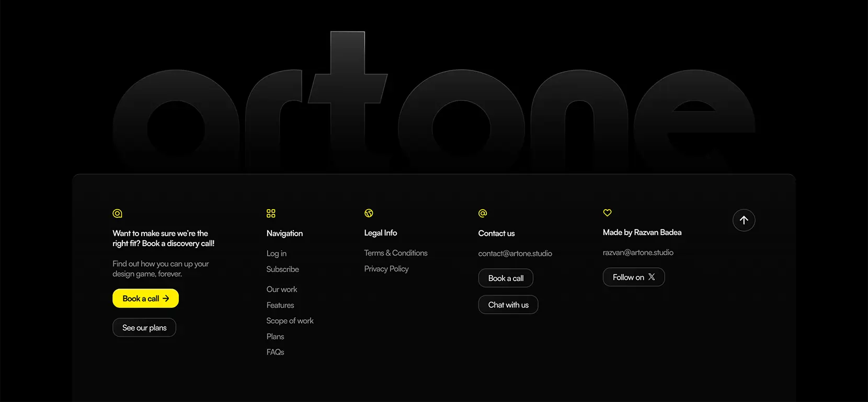Go to the Plans footer link
Viewport: 868px width, 402px height.
(x=276, y=337)
